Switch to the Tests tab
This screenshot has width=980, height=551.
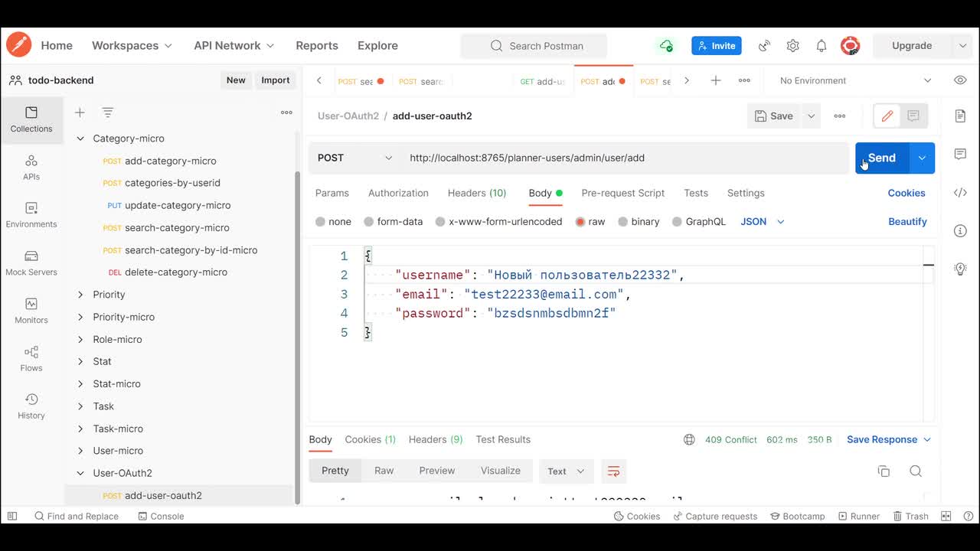(x=696, y=193)
